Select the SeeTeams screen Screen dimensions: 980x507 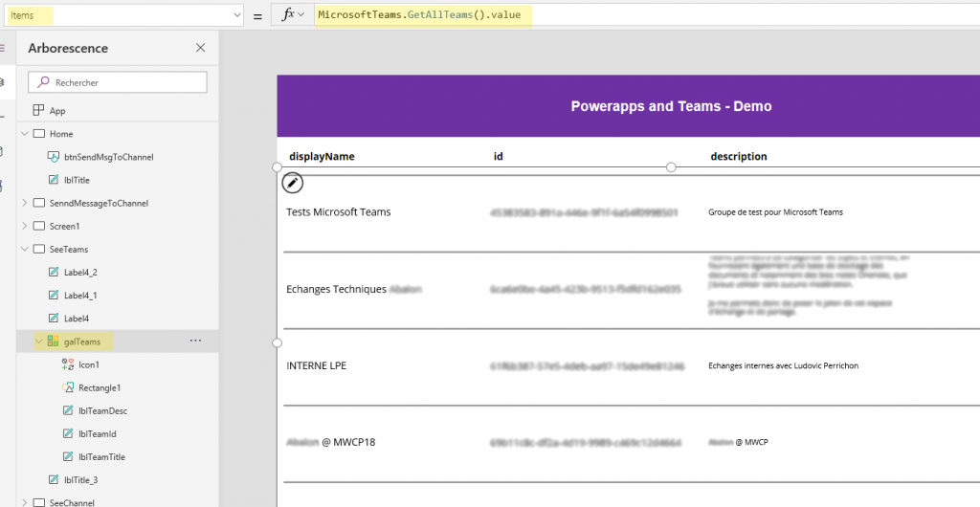point(69,249)
